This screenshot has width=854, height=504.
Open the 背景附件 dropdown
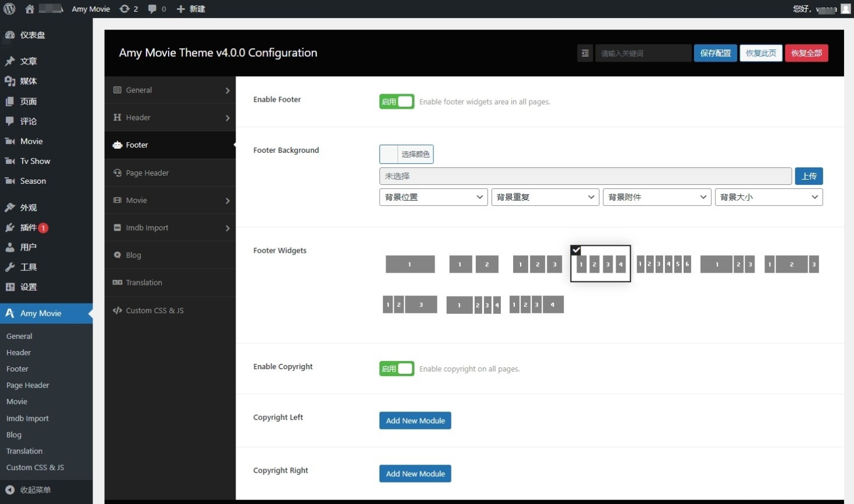click(657, 197)
